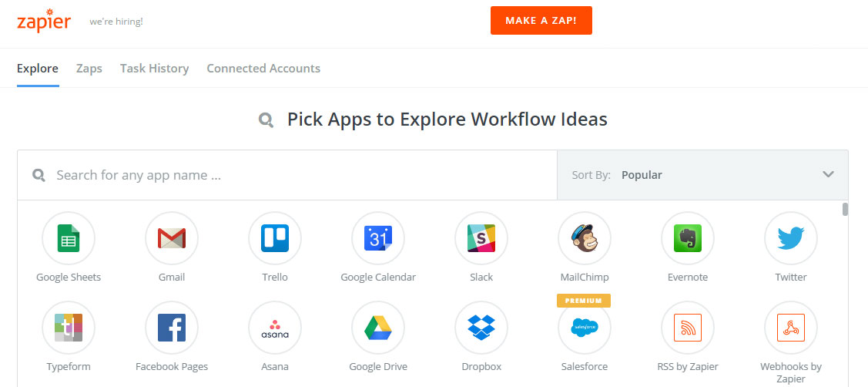Choose the Gmail app icon
This screenshot has width=868, height=387.
click(x=172, y=238)
